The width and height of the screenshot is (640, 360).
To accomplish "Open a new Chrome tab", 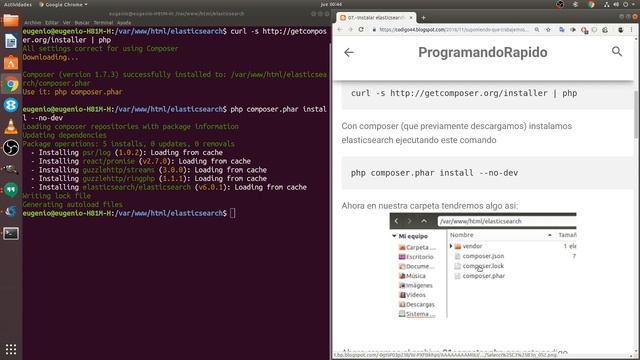I will coord(423,18).
